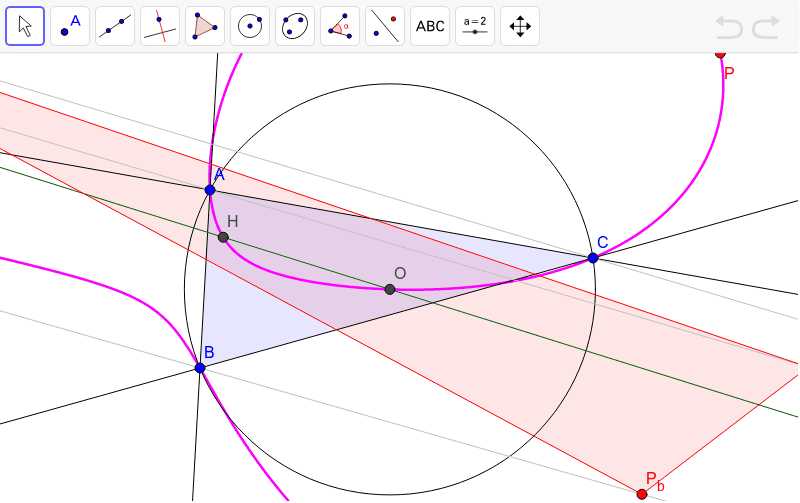This screenshot has height=503, width=800.
Task: Choose the Point tool
Action: click(70, 26)
